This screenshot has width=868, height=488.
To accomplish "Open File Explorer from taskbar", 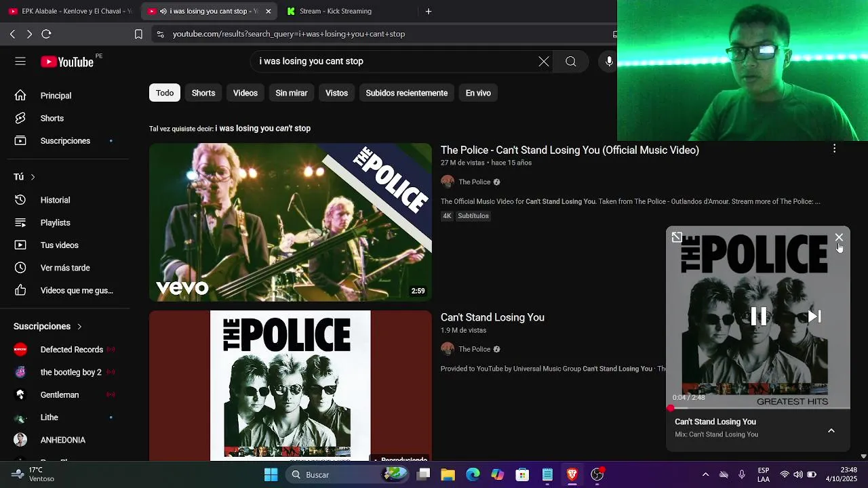I will [448, 474].
